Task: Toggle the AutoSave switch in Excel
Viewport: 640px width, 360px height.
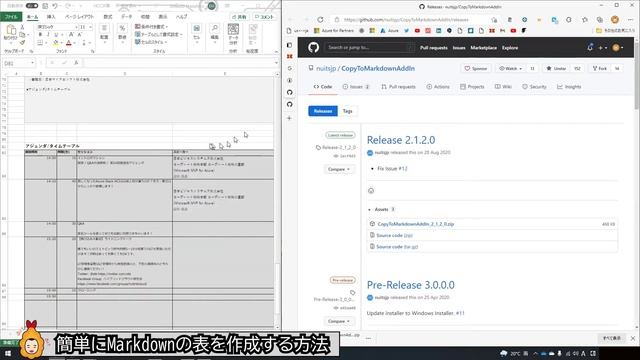Action: (x=32, y=6)
